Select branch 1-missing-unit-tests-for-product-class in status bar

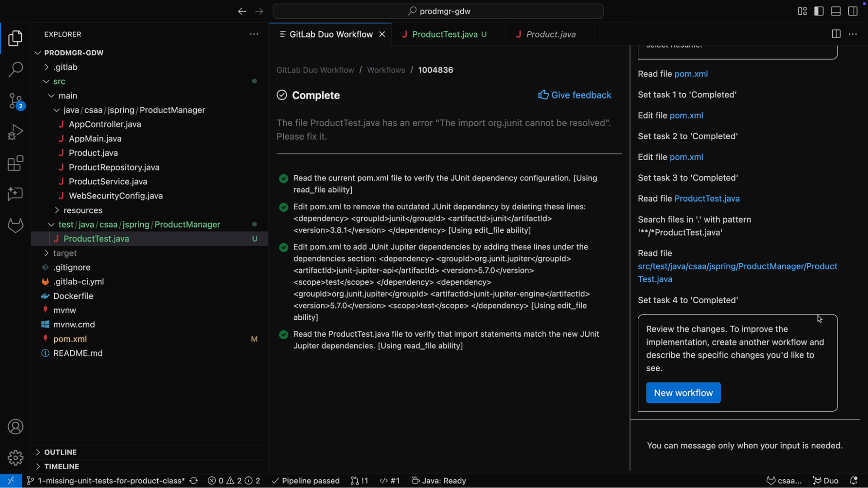[x=106, y=481]
